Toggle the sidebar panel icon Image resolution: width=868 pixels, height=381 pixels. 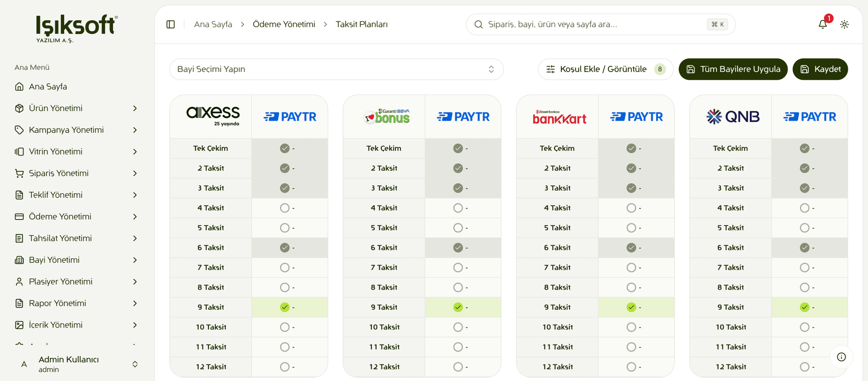[170, 24]
